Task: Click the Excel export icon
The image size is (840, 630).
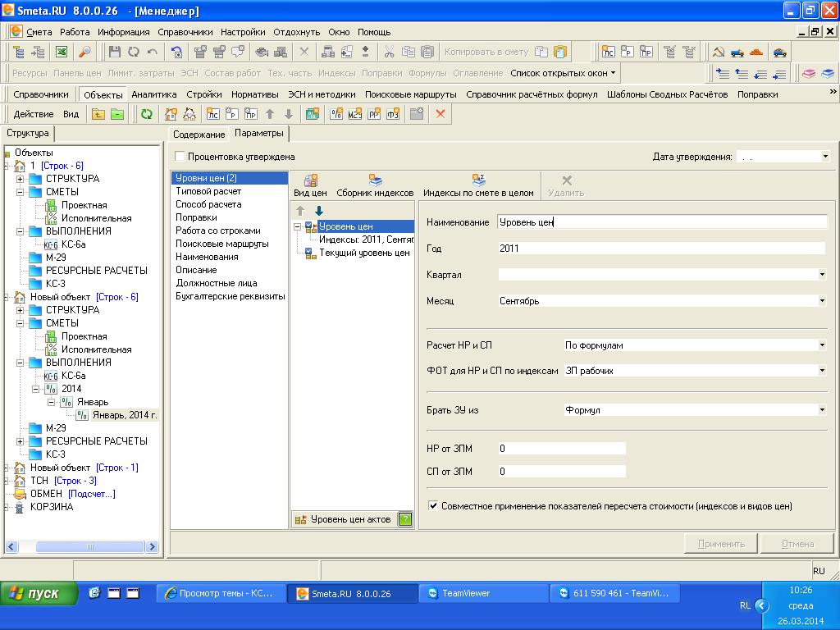Action: pos(61,52)
